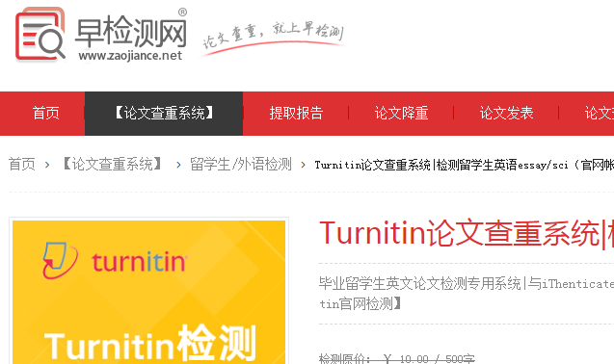
Task: Open the Turnitin检测 product thumbnail image
Action: click(x=148, y=292)
